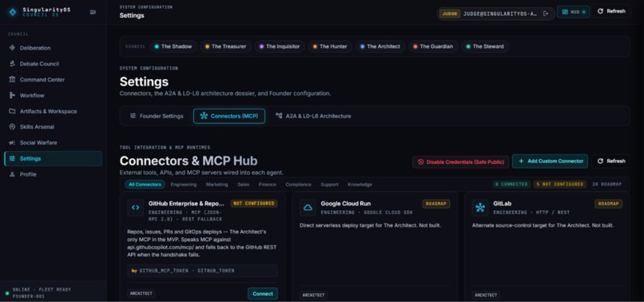Filter connectors by Marketing
This screenshot has width=644, height=302.
pos(217,185)
